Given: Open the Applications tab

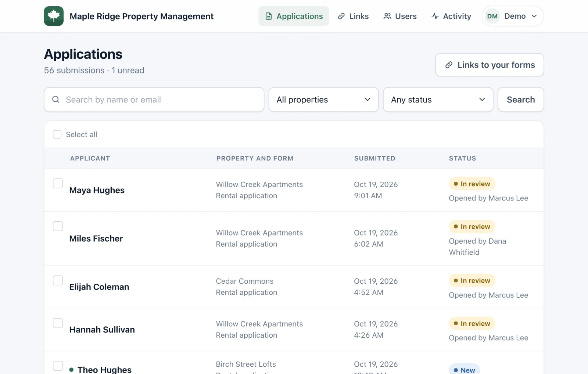Looking at the screenshot, I should 294,16.
